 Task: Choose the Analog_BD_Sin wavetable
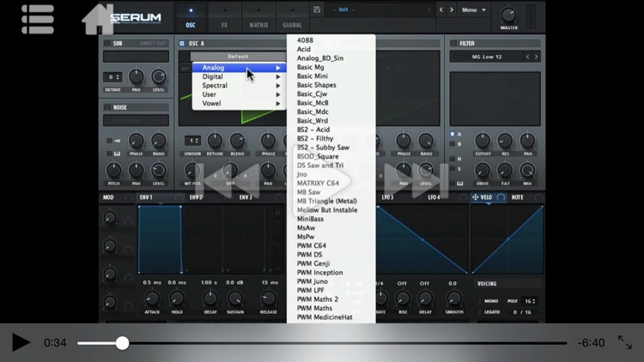point(320,58)
